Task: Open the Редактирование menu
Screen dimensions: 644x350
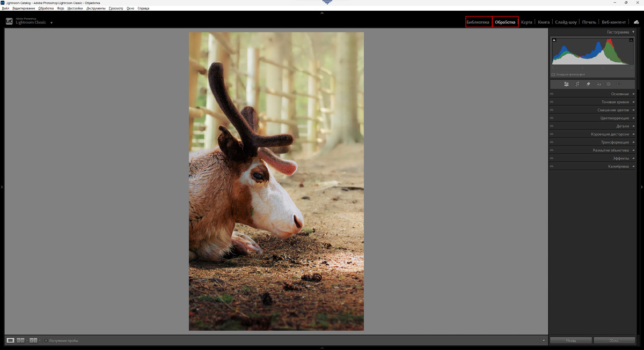Action: coord(24,9)
